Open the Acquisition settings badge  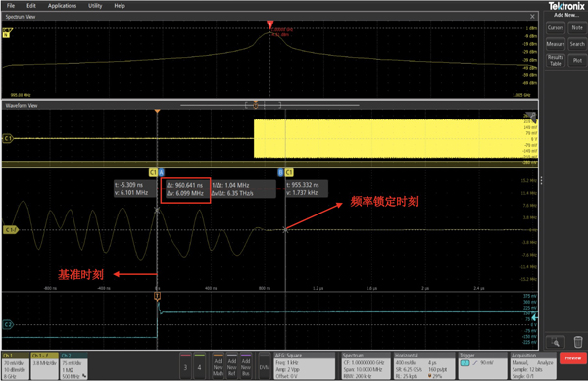pos(532,365)
